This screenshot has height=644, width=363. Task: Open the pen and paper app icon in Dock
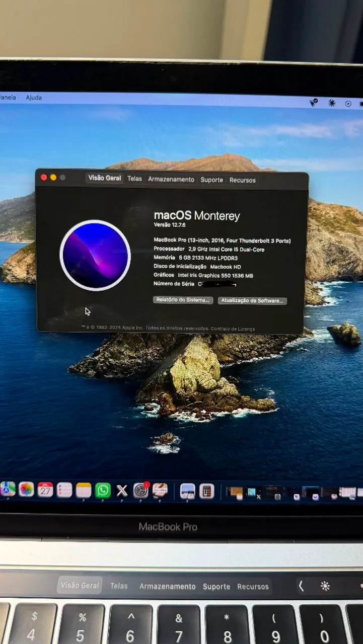pyautogui.click(x=160, y=491)
